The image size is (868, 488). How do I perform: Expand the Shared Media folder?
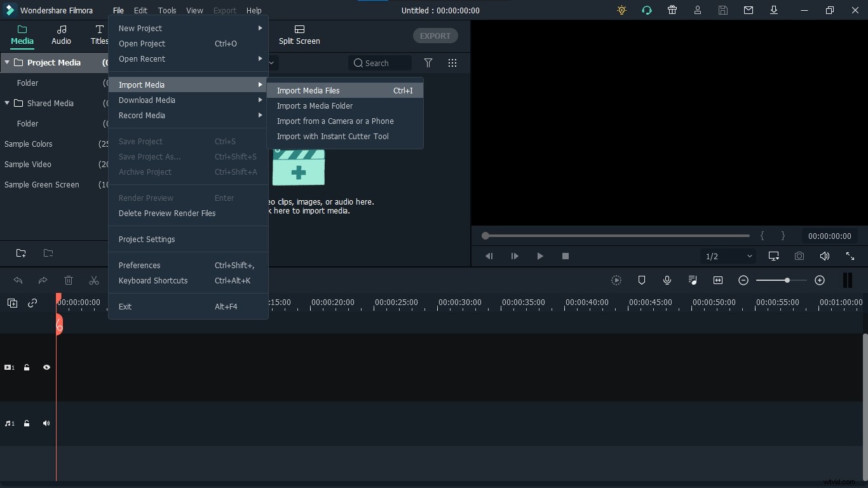7,103
